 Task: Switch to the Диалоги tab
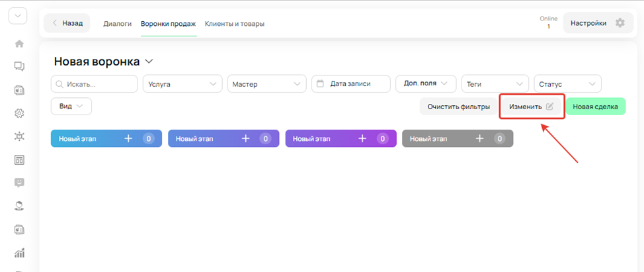point(118,24)
